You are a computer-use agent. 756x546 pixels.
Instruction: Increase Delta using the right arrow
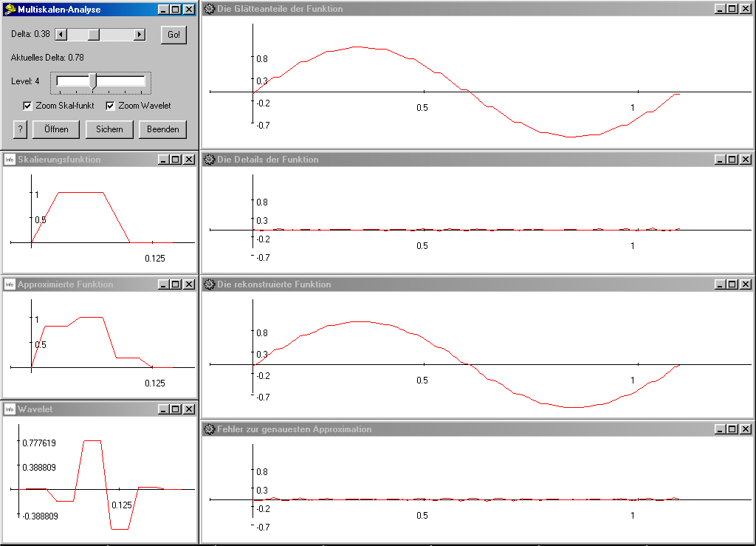pos(140,35)
